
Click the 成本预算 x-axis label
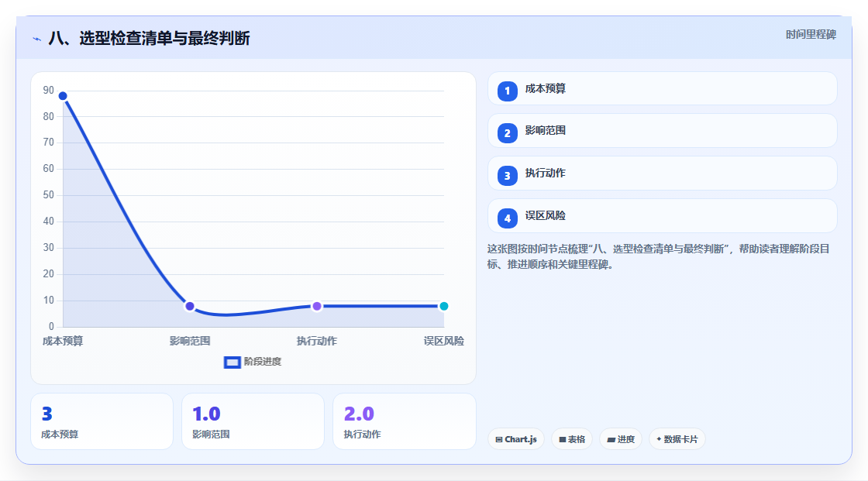click(x=63, y=341)
